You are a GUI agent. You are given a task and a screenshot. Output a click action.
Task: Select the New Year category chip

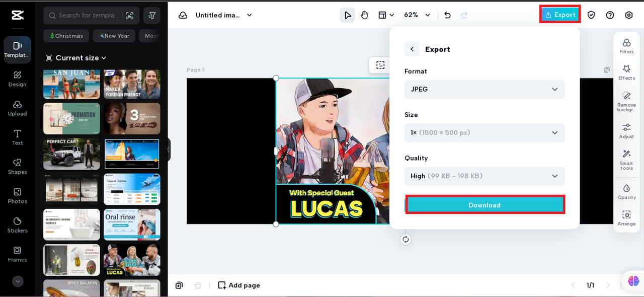click(x=114, y=36)
